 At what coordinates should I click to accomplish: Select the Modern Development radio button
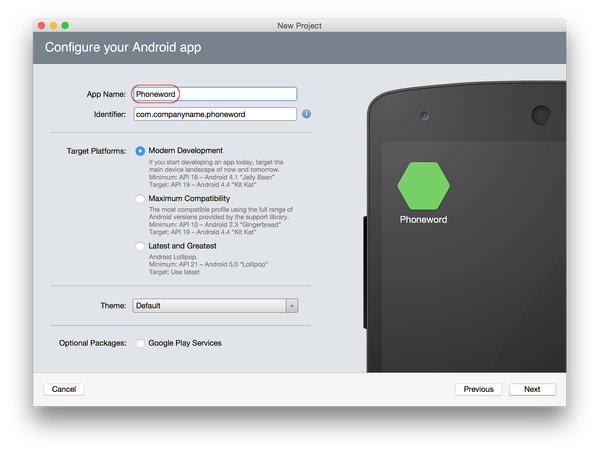[x=140, y=151]
